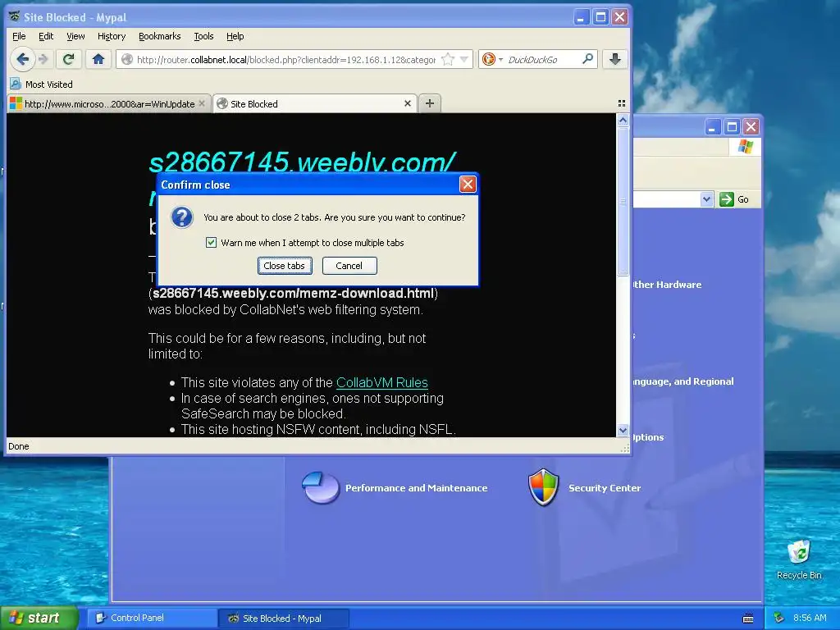The image size is (840, 630).
Task: Click the Performance and Maintenance pie icon
Action: point(321,487)
